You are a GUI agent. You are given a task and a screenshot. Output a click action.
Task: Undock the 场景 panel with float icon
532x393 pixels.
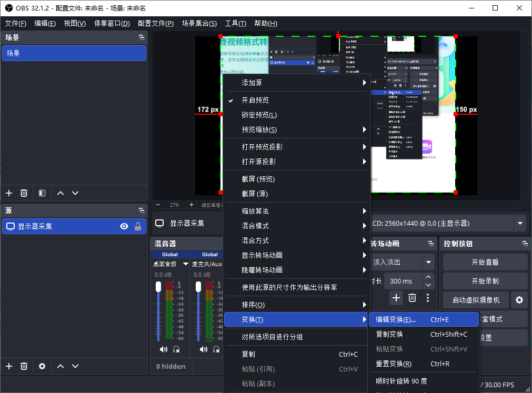click(142, 37)
